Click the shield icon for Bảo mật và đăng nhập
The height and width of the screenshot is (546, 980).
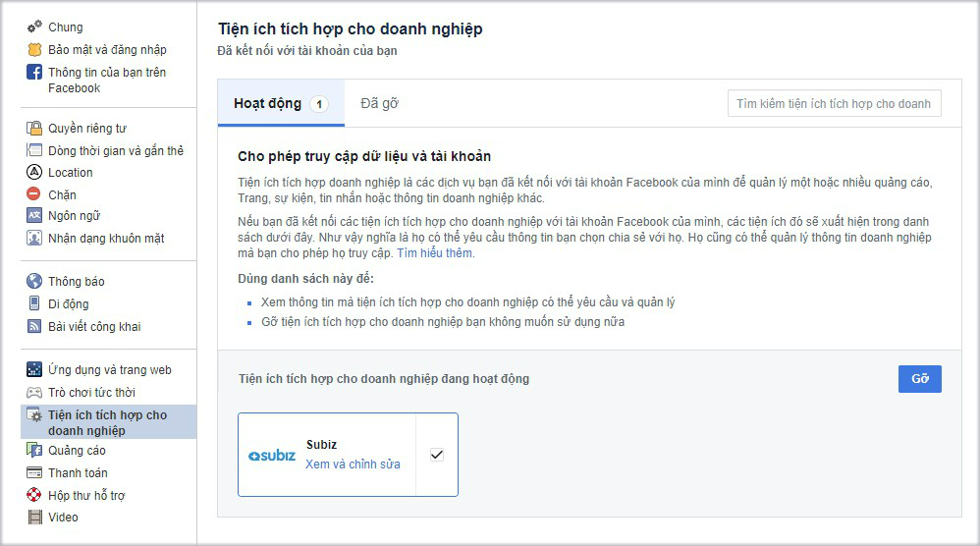coord(34,49)
